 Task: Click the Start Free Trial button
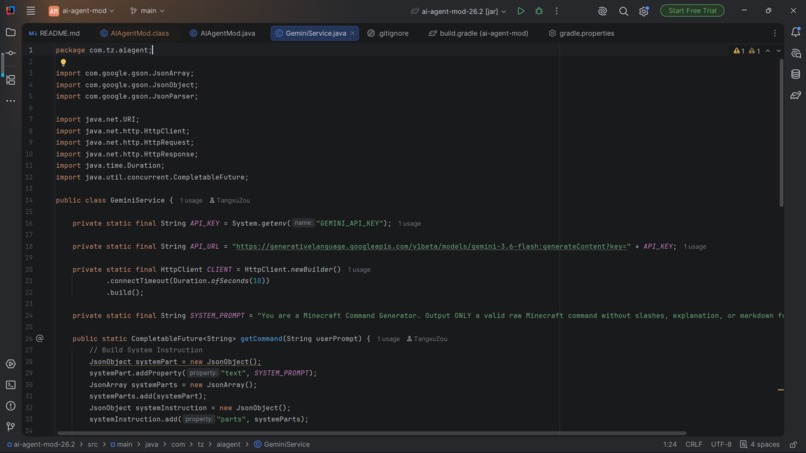pos(692,11)
